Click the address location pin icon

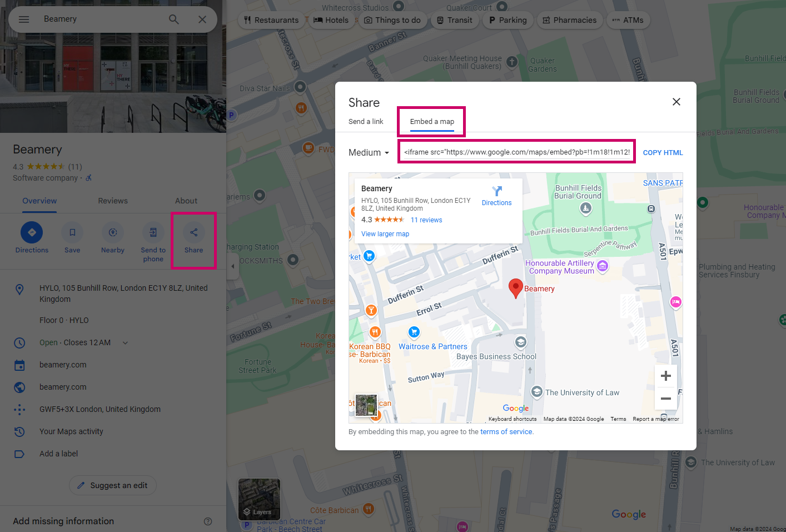coord(19,290)
